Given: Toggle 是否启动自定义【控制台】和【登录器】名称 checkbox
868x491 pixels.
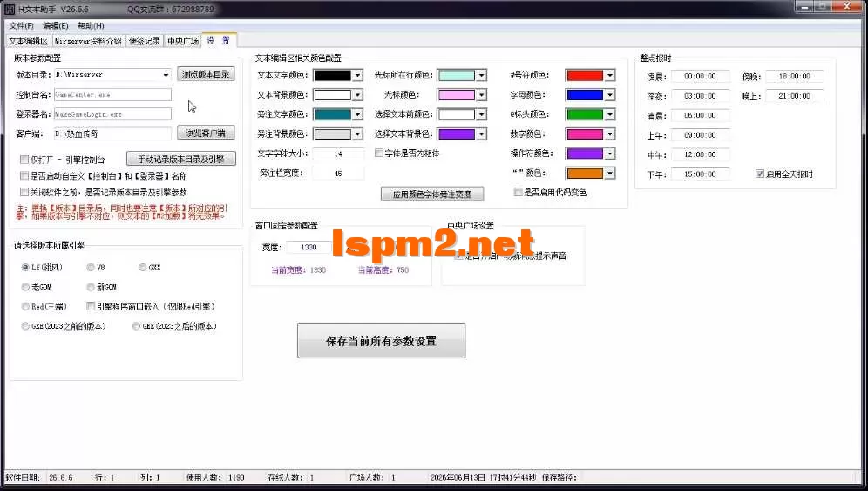Looking at the screenshot, I should point(24,175).
